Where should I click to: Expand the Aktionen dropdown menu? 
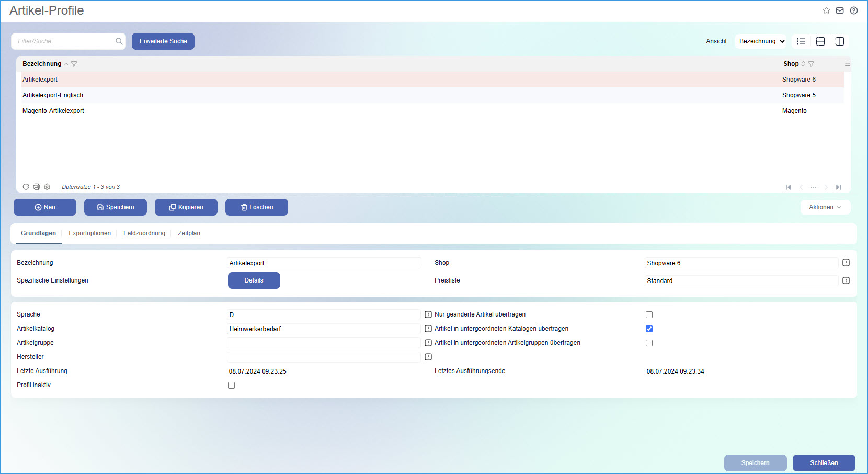(825, 207)
